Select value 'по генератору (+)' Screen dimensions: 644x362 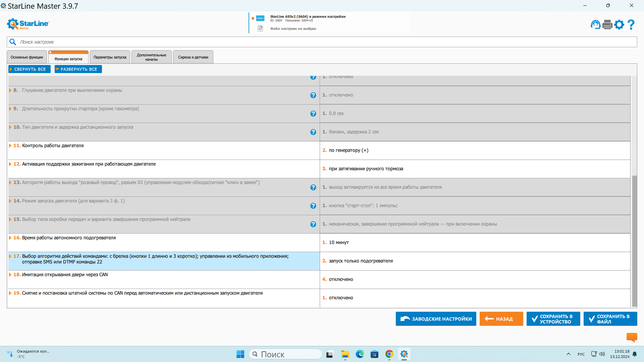pos(348,150)
